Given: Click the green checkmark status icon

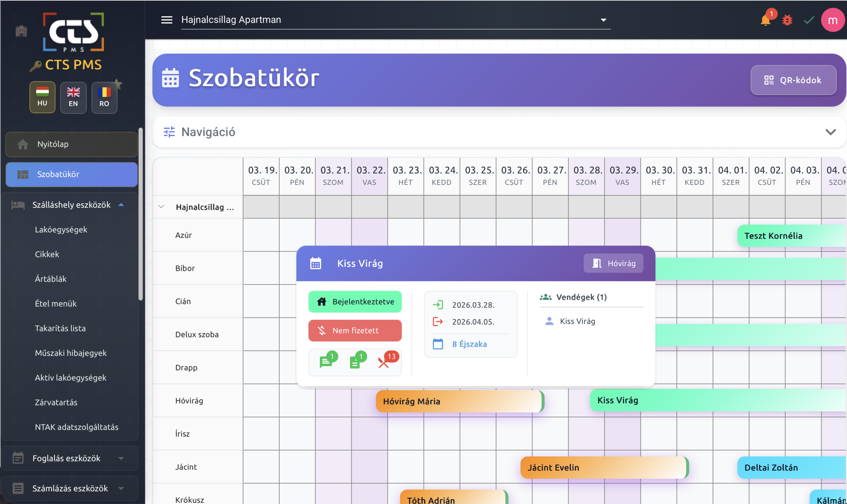Looking at the screenshot, I should (x=809, y=21).
